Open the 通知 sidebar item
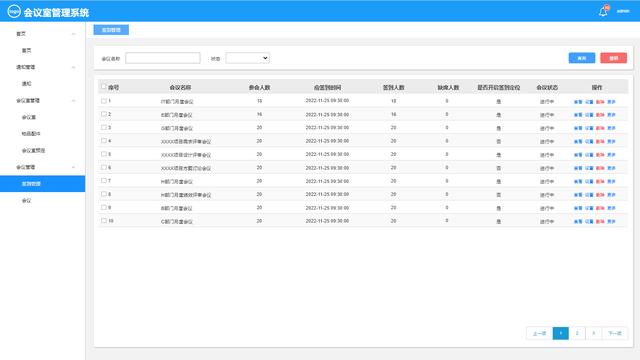 coord(27,84)
